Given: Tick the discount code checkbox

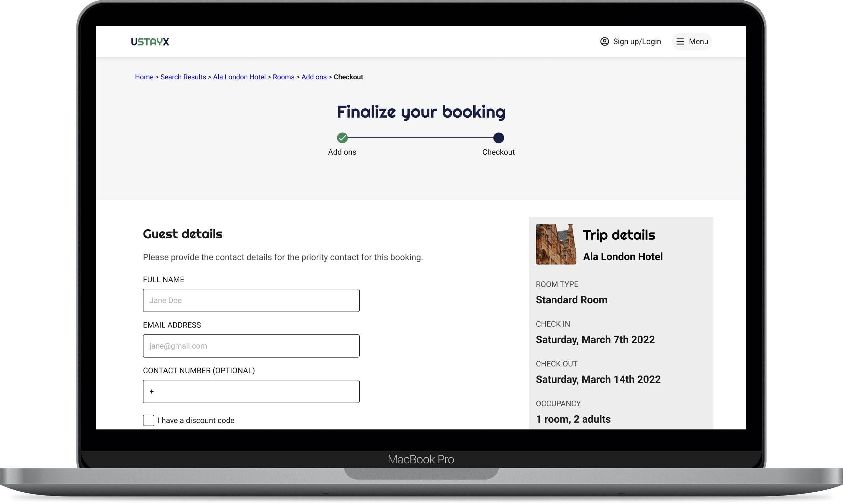Looking at the screenshot, I should pos(148,420).
